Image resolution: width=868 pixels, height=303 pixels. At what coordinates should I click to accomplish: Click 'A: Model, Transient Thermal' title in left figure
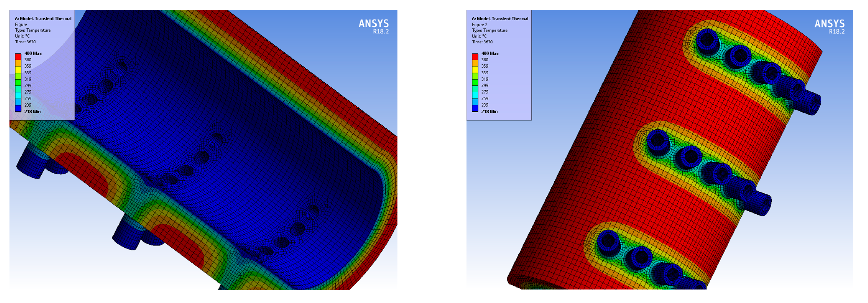pyautogui.click(x=43, y=19)
